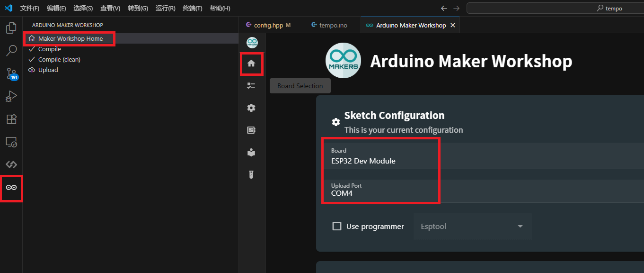Select Maker Workshop Home tree item

[70, 38]
